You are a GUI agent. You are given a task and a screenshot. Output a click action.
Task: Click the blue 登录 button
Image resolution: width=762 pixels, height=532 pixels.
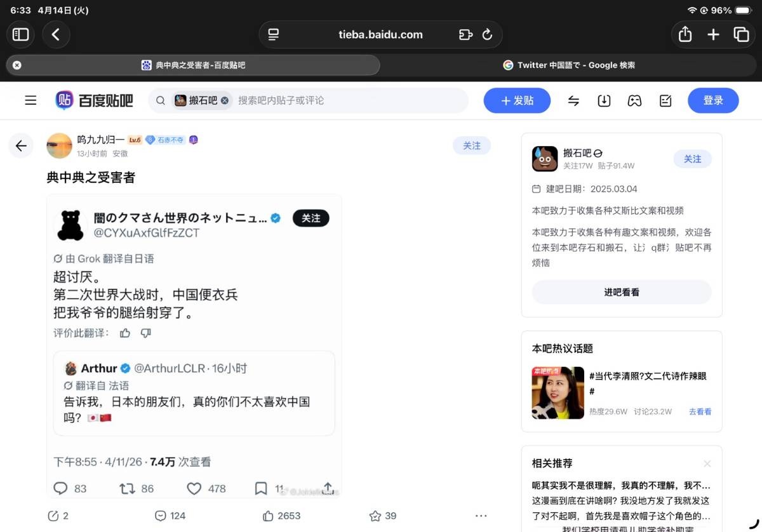pos(713,100)
